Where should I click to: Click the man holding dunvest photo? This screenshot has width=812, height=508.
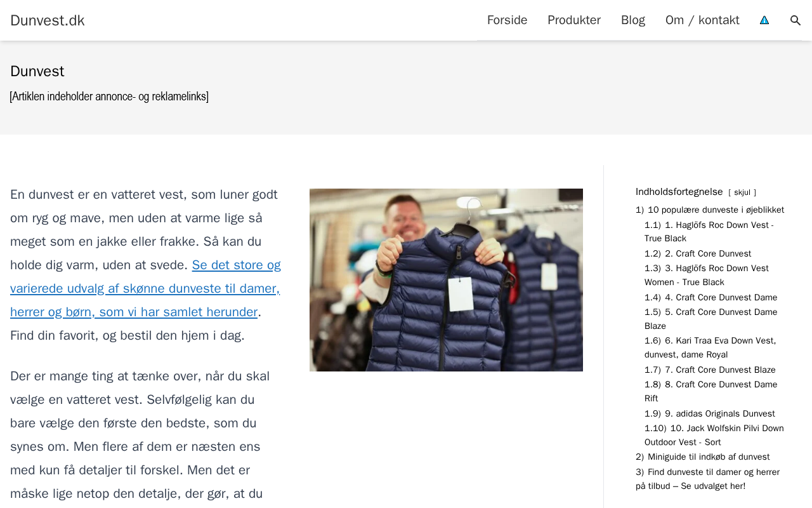(x=446, y=280)
